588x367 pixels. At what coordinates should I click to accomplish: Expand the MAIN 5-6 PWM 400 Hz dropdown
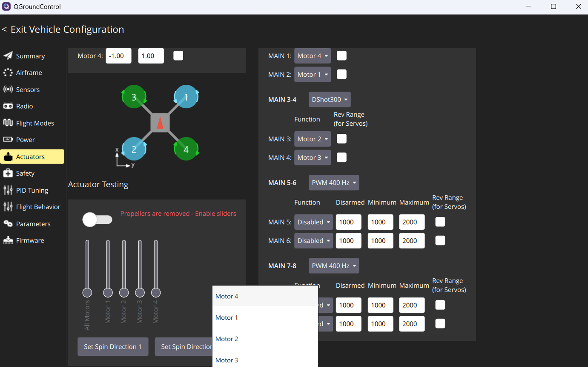point(334,182)
